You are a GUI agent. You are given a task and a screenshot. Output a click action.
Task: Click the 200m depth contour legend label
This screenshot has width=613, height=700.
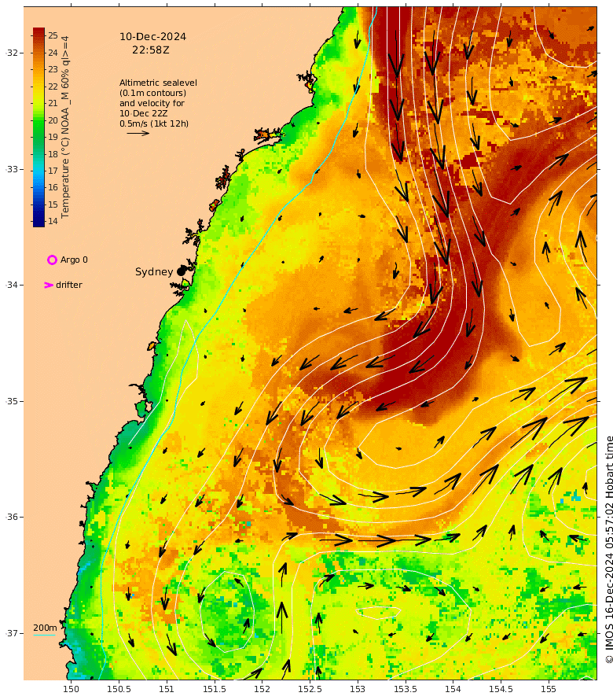click(x=45, y=628)
